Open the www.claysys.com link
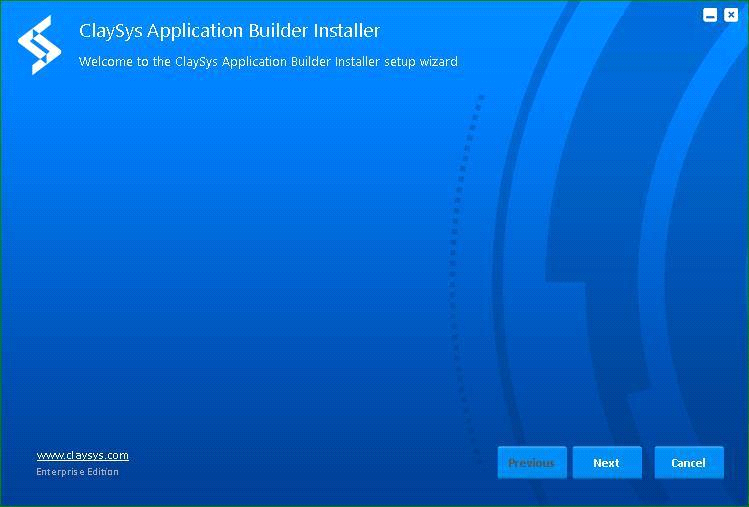Viewport: 749px width, 507px height. pyautogui.click(x=83, y=455)
